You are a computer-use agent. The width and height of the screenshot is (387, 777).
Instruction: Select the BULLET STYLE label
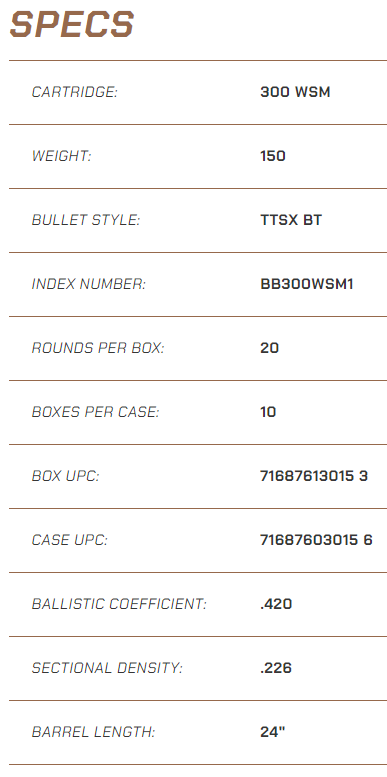tap(86, 220)
